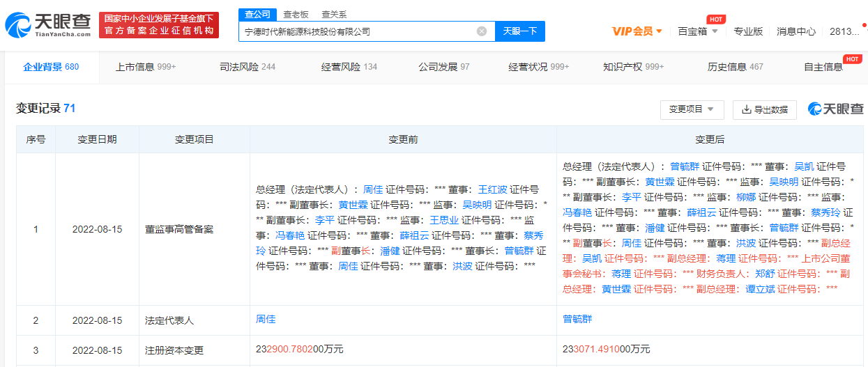
Task: Switch to the 查公司 search tab
Action: 257,14
